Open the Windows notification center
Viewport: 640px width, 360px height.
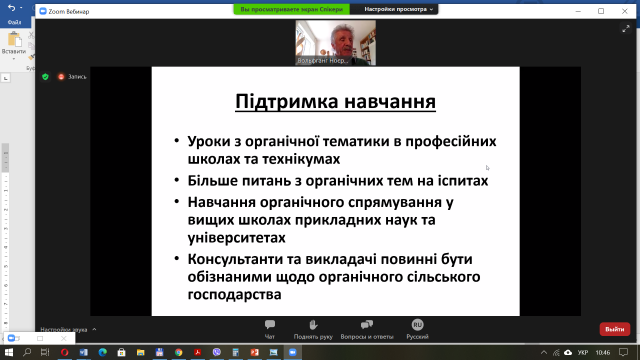pyautogui.click(x=623, y=352)
